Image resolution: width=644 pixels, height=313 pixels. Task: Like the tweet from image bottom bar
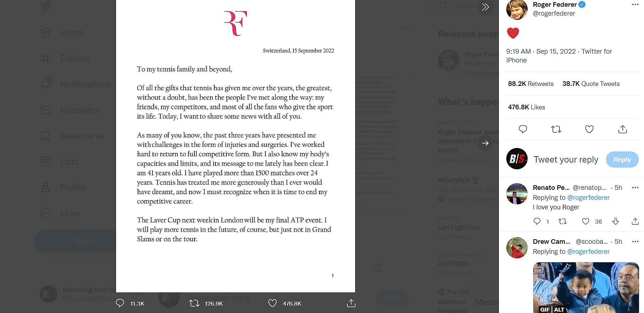(273, 303)
